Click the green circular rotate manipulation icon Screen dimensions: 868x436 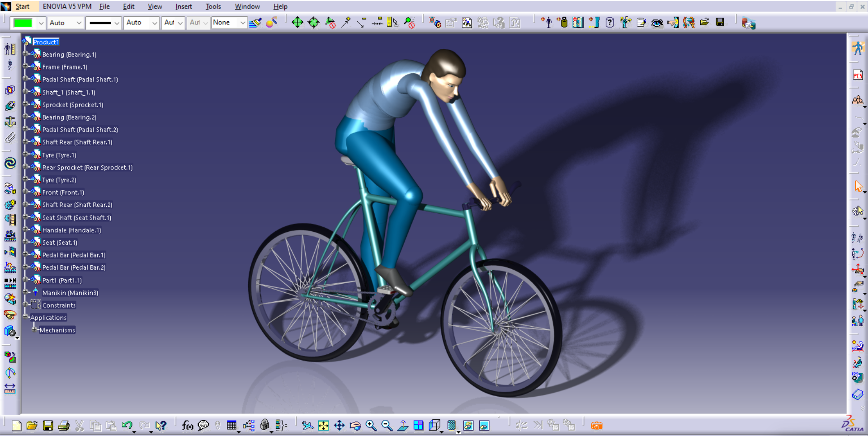click(x=313, y=23)
